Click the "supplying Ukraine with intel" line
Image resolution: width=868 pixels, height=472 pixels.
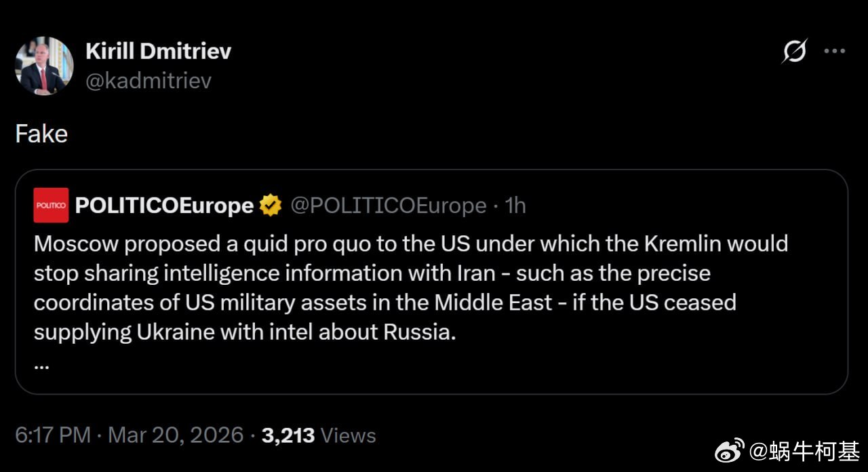(x=245, y=332)
